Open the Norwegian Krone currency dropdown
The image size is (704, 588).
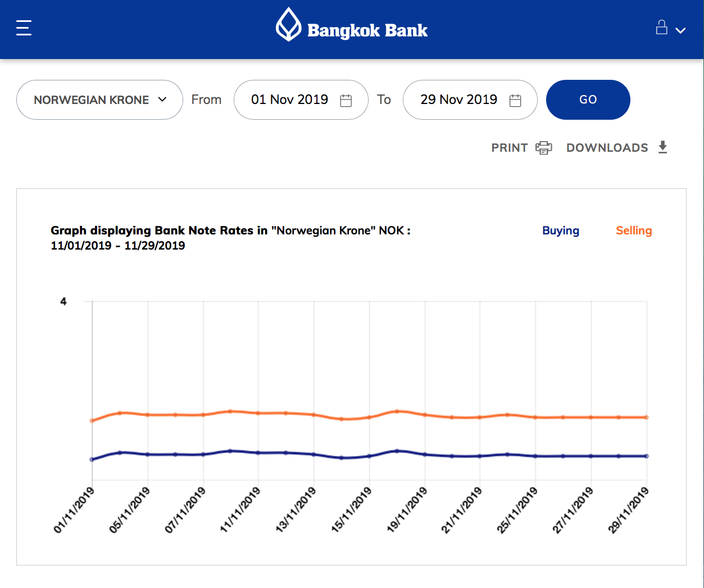point(99,99)
